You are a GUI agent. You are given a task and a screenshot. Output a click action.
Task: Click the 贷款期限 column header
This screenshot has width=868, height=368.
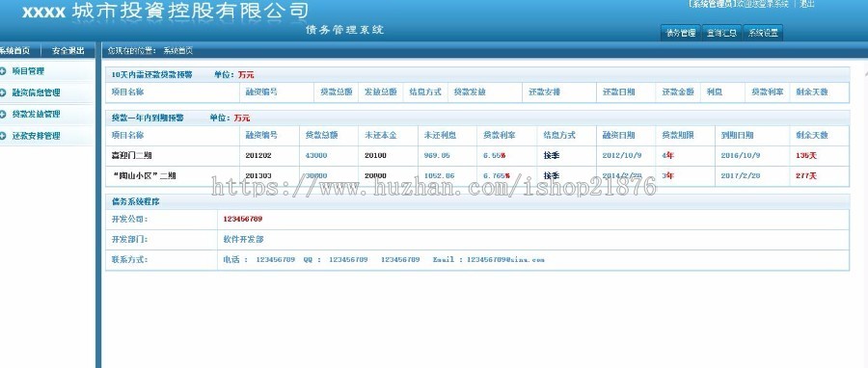(x=678, y=135)
